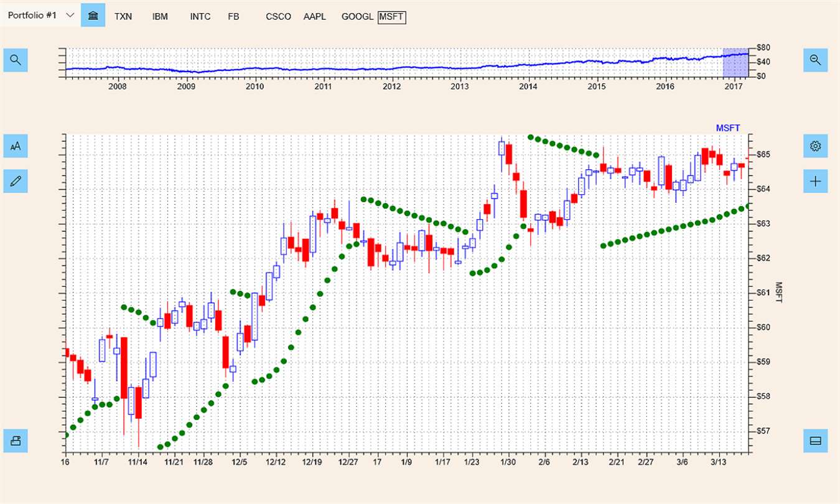The width and height of the screenshot is (840, 504).
Task: Click the 1/9 date axis label
Action: (x=406, y=462)
